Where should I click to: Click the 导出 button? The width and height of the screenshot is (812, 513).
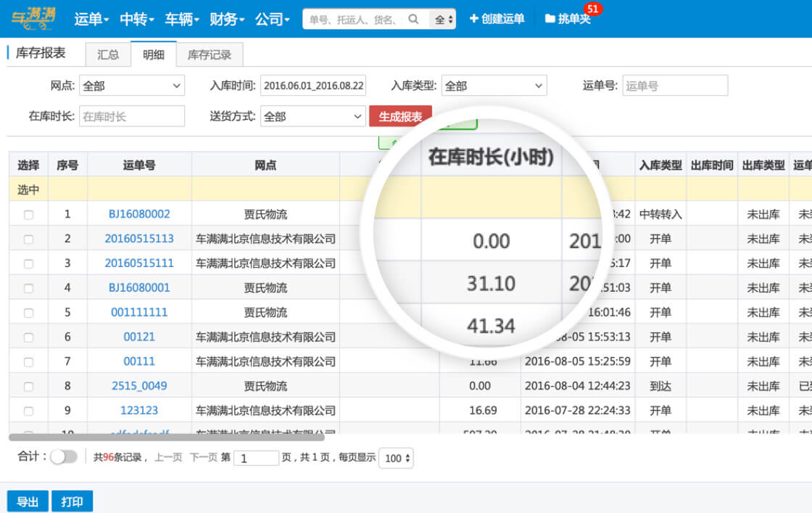tap(28, 501)
